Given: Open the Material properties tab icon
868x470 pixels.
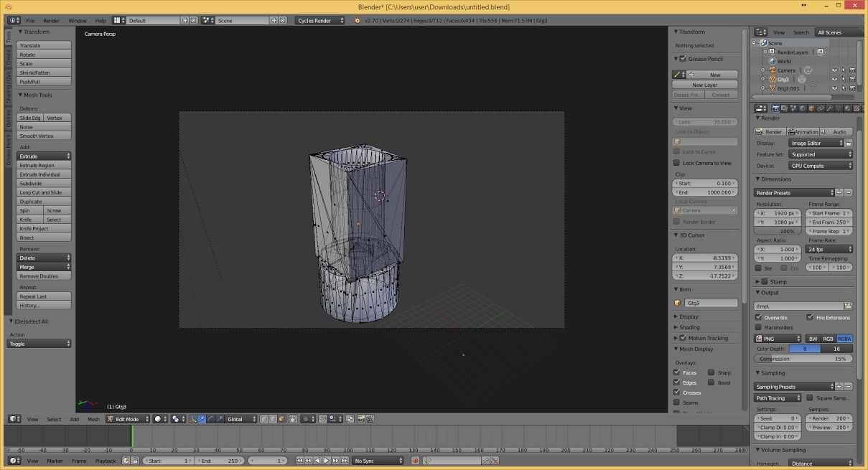Looking at the screenshot, I should [848, 108].
